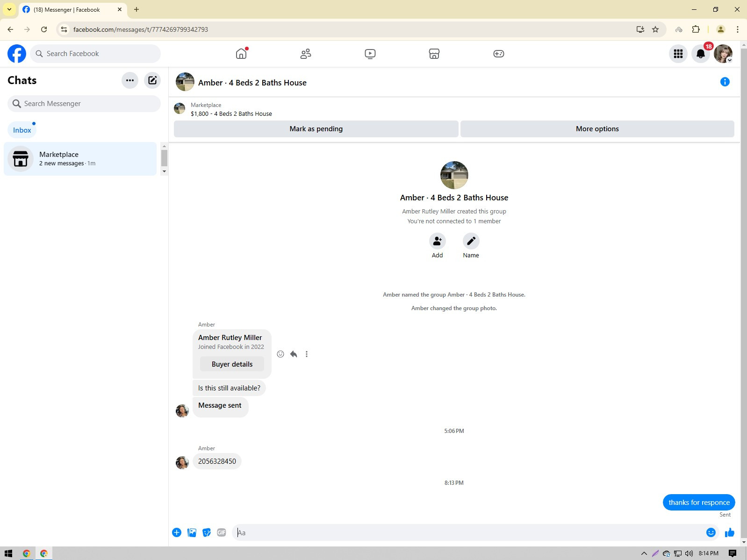
Task: Click the Search Messenger field
Action: pos(84,104)
